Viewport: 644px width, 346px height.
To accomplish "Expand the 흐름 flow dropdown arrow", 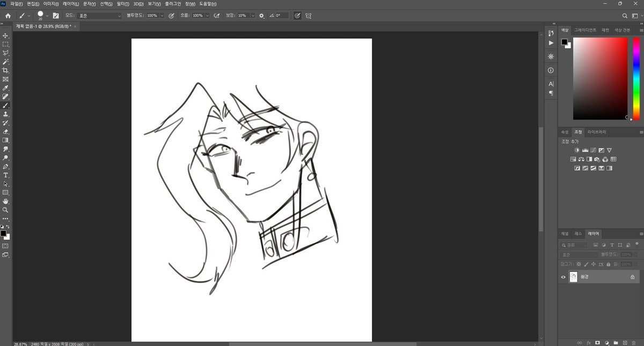I will point(207,16).
